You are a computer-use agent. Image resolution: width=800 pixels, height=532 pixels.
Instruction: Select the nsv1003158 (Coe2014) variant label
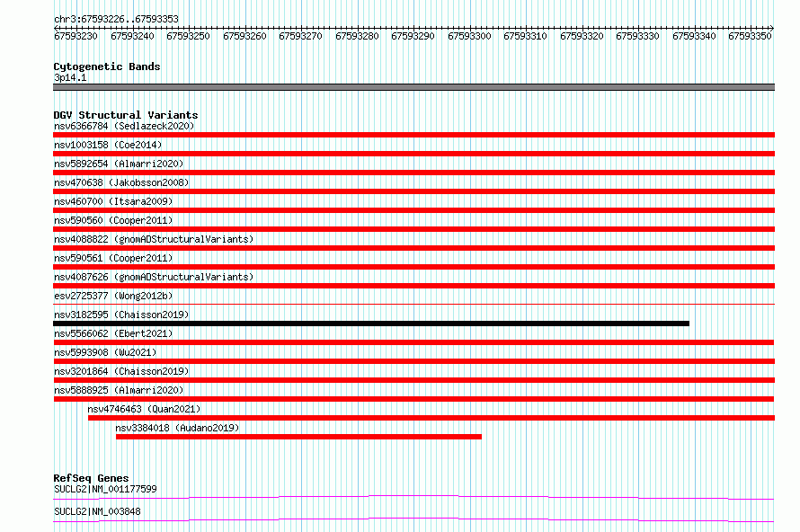[108, 145]
